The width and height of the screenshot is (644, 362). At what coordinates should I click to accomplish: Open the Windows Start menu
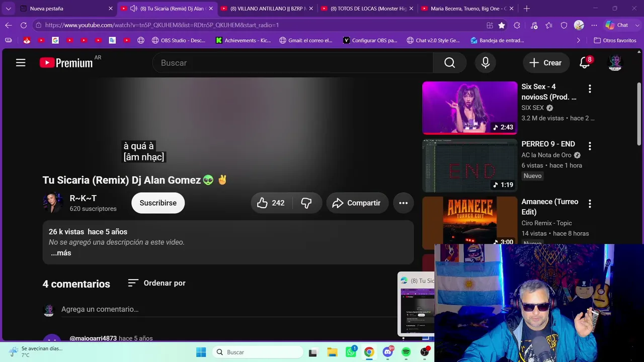pyautogui.click(x=201, y=352)
